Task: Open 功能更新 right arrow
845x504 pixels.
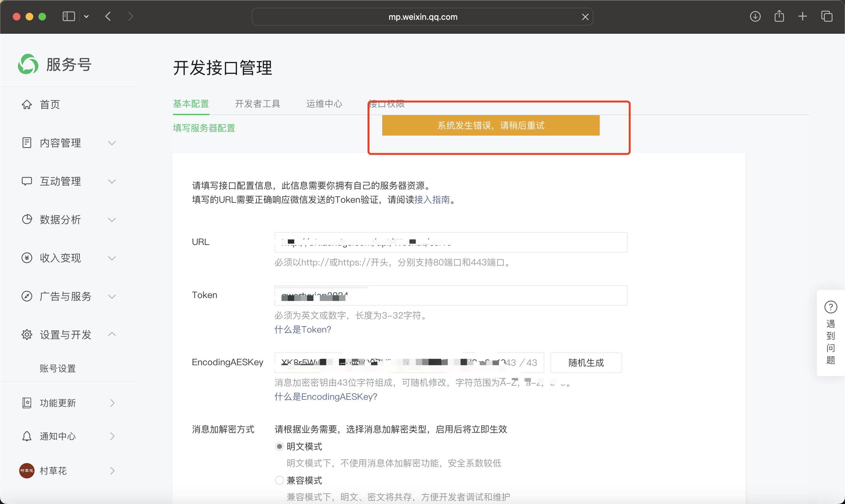Action: click(x=112, y=403)
